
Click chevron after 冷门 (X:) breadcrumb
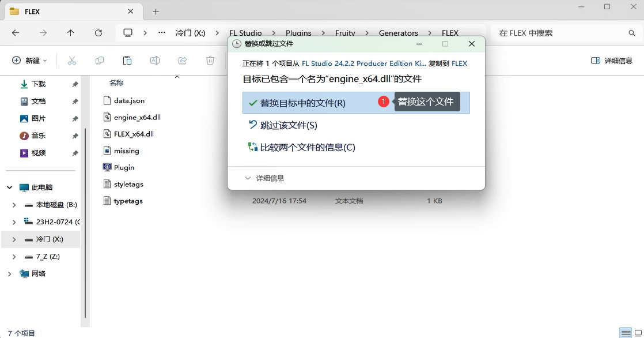click(x=217, y=33)
